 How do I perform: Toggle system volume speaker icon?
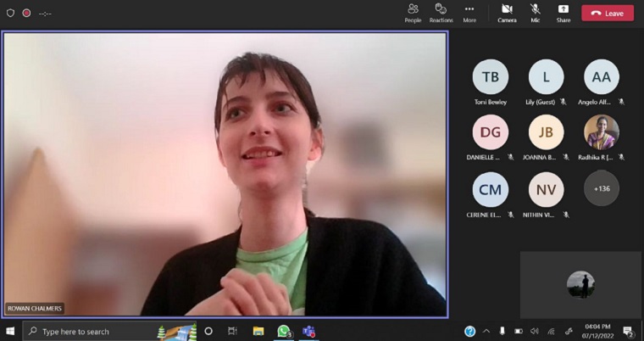(x=534, y=331)
